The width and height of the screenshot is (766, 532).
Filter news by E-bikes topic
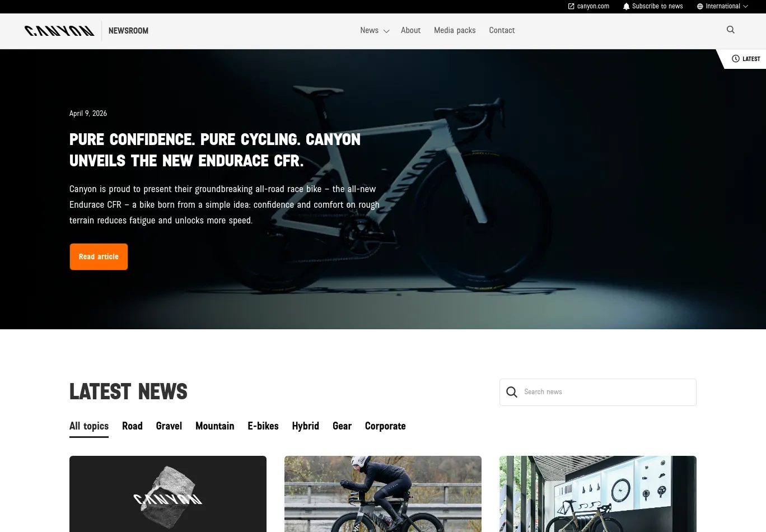point(263,426)
